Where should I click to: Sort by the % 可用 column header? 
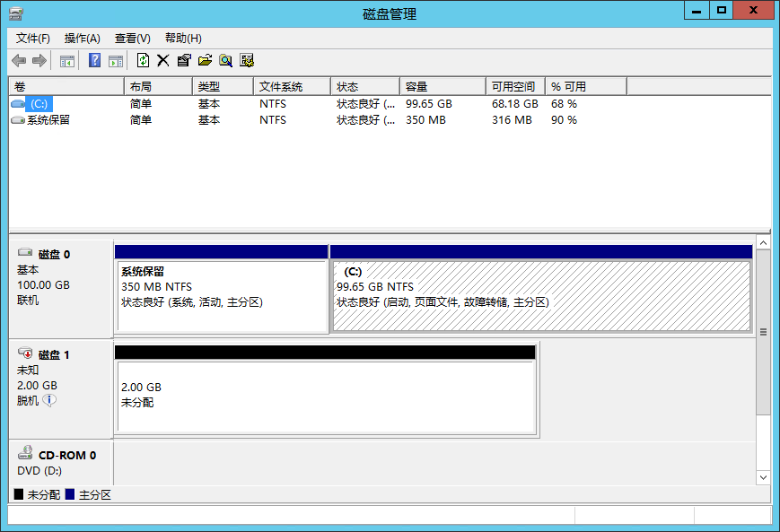click(x=586, y=86)
